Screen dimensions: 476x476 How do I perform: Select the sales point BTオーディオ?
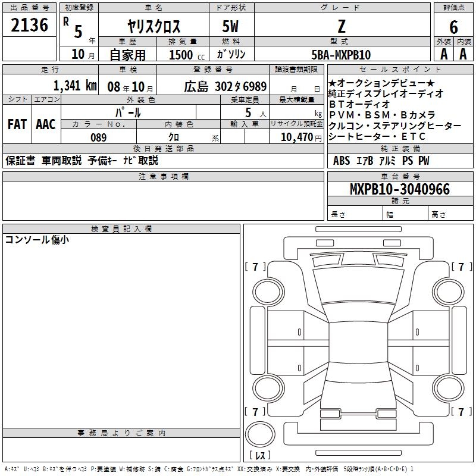359,104
